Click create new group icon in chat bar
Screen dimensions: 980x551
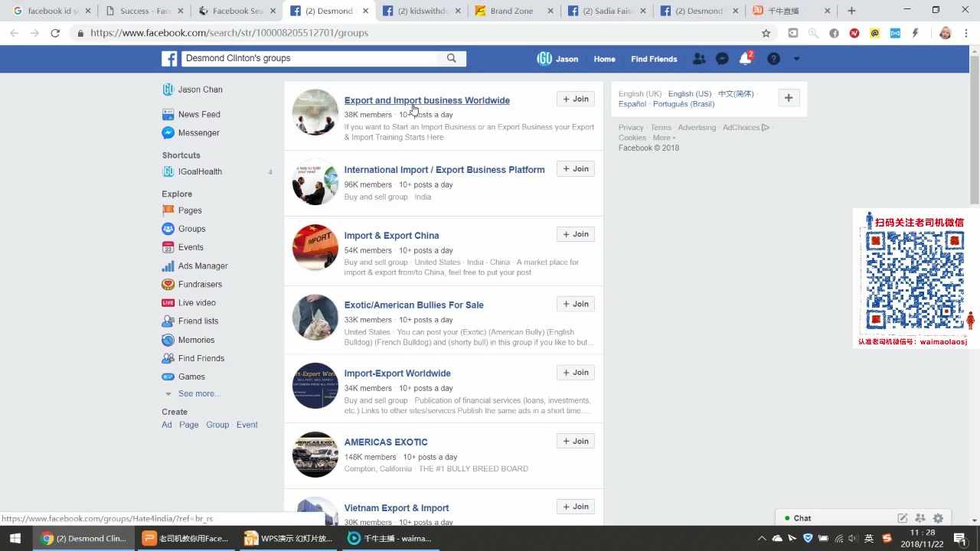click(x=920, y=518)
